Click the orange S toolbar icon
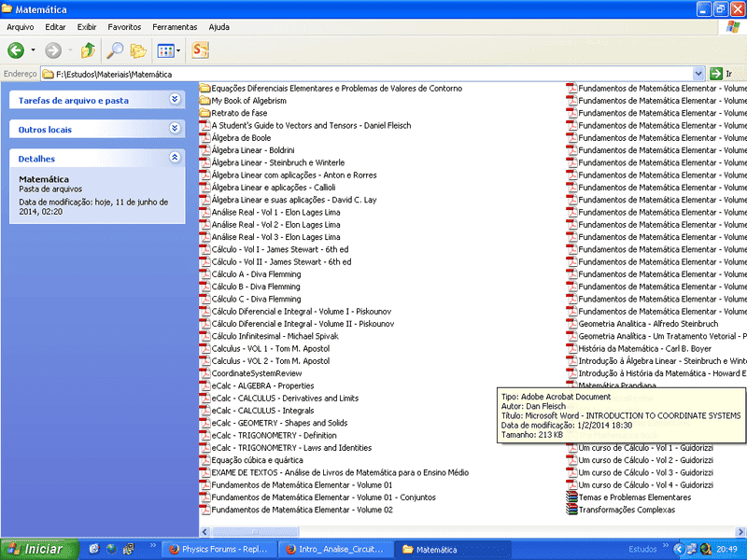This screenshot has height=560, width=747. click(x=200, y=50)
